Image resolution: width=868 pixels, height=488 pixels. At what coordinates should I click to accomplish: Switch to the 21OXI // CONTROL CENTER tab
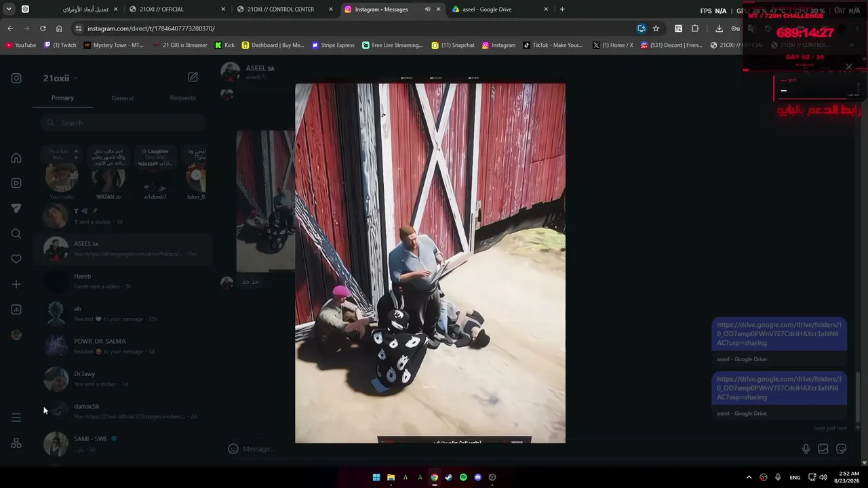point(284,9)
